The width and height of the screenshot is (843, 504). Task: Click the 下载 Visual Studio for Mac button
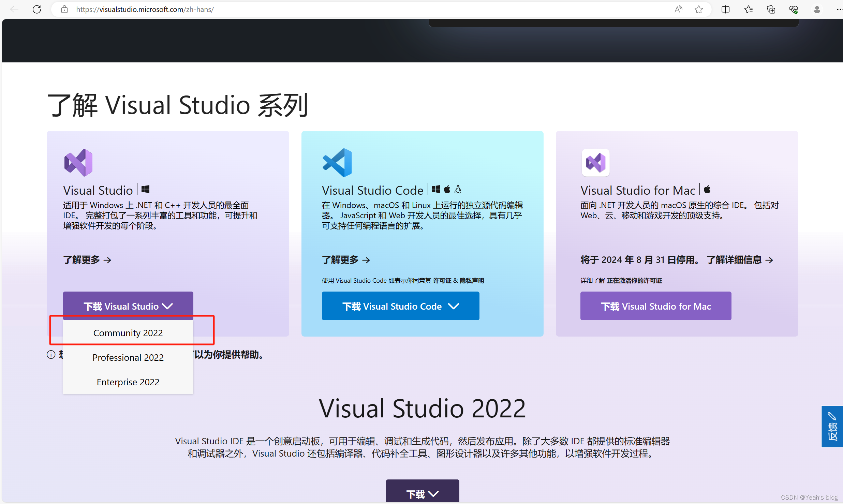click(x=655, y=306)
